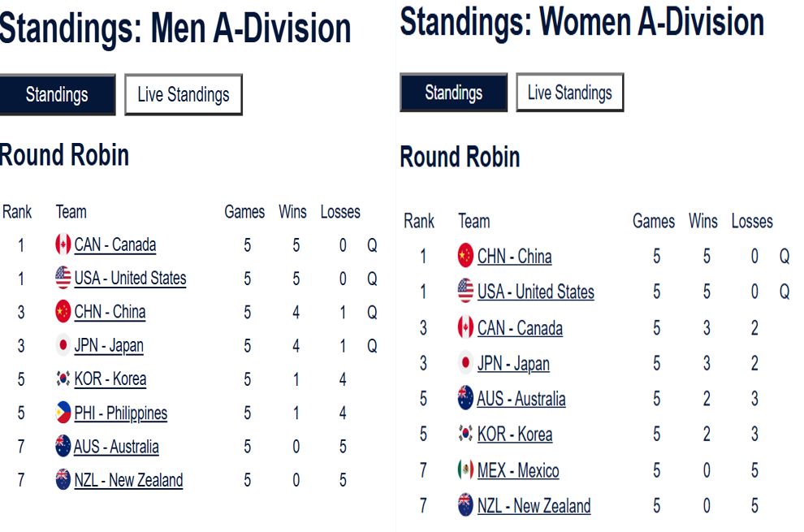Click the Mexico flag icon
Screen dimensions: 804x532
(x=465, y=470)
